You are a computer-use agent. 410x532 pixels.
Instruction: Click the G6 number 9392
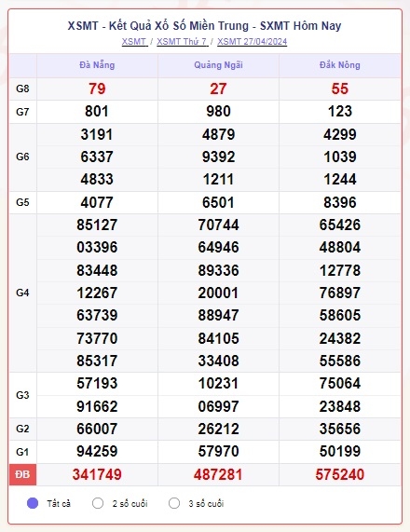tap(218, 157)
